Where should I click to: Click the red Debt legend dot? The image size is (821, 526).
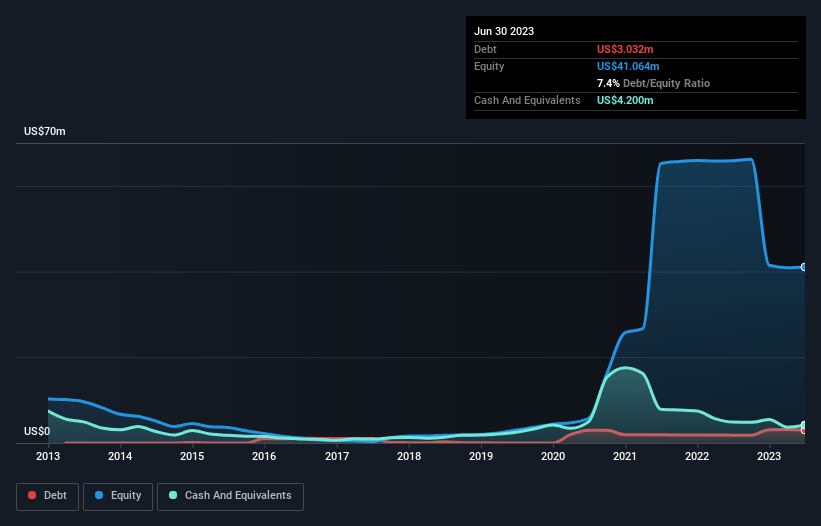(x=32, y=495)
